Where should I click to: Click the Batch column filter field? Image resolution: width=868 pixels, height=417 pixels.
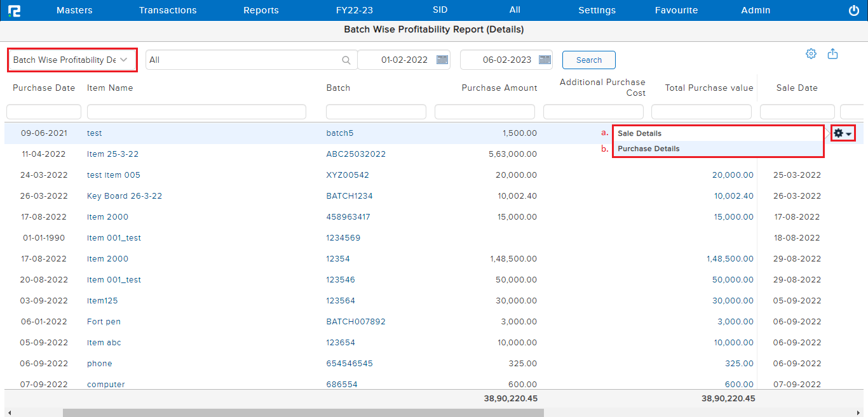click(376, 112)
